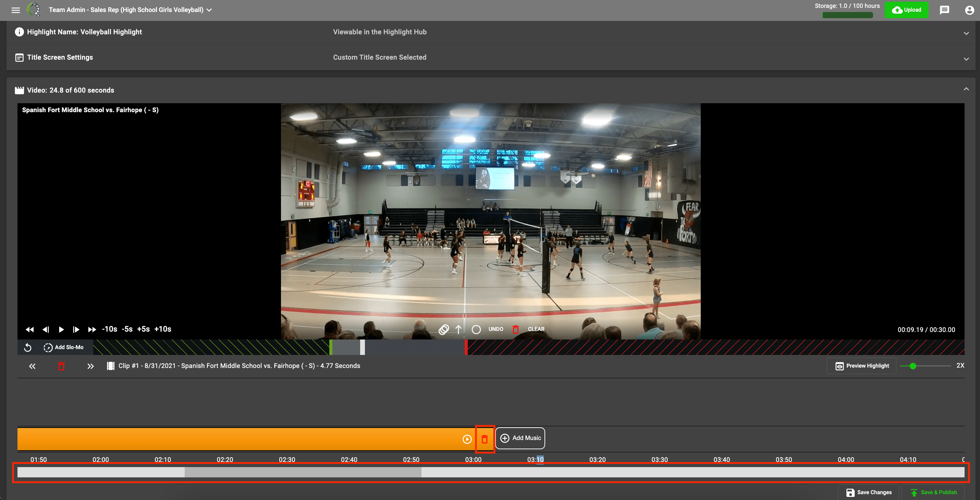Click the Highlight Hub visibility row
This screenshot has width=980, height=500.
pos(380,32)
